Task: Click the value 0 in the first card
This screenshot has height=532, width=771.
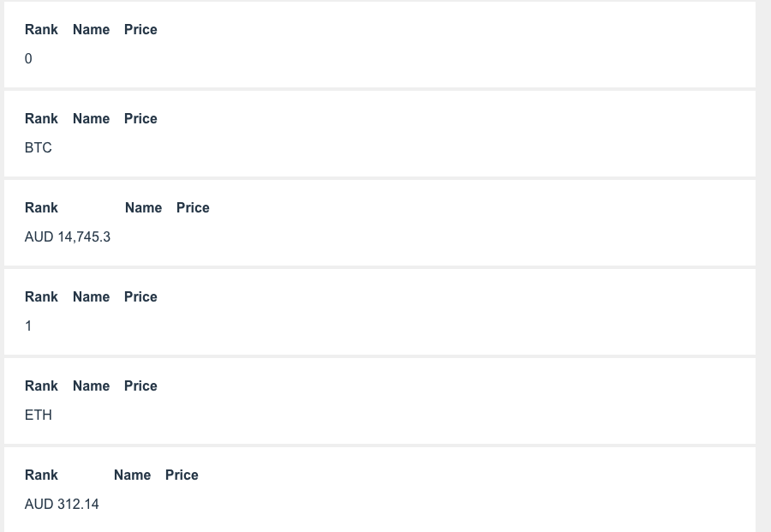Action: [x=28, y=59]
